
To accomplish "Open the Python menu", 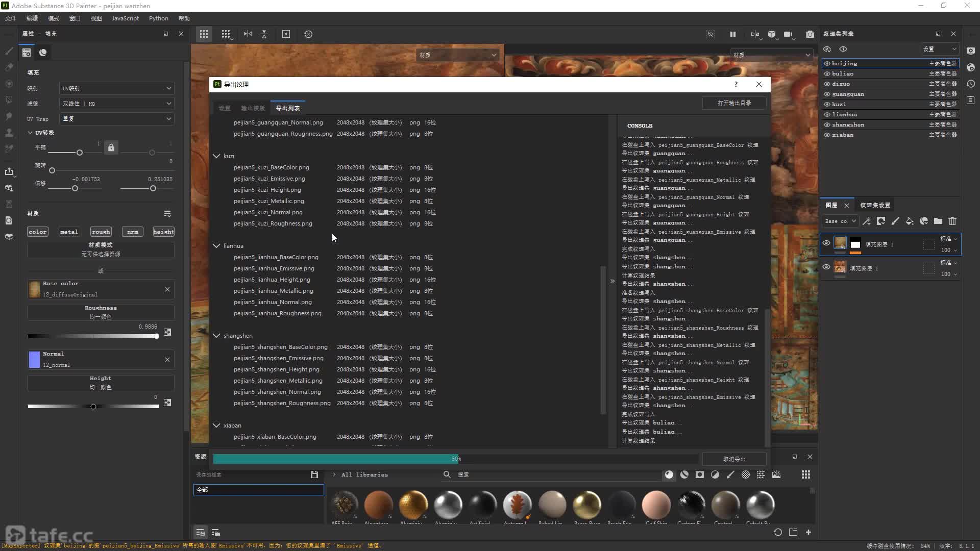I will (x=159, y=18).
